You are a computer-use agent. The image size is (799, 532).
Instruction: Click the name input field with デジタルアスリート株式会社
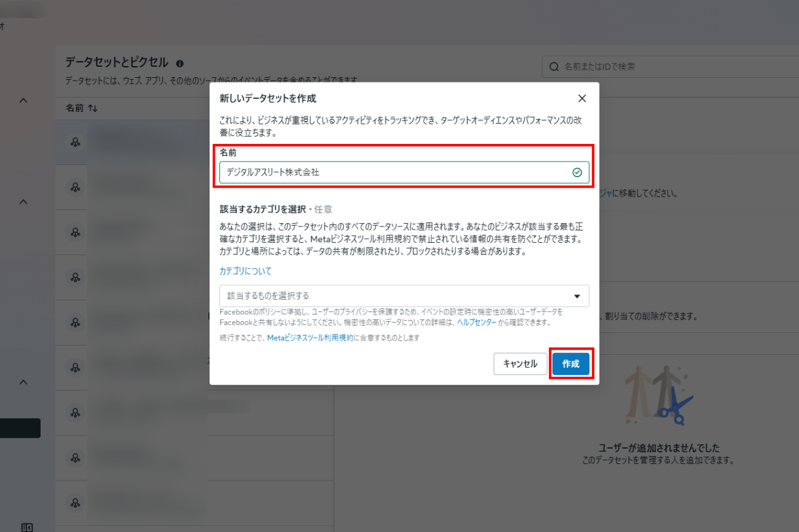click(x=393, y=173)
